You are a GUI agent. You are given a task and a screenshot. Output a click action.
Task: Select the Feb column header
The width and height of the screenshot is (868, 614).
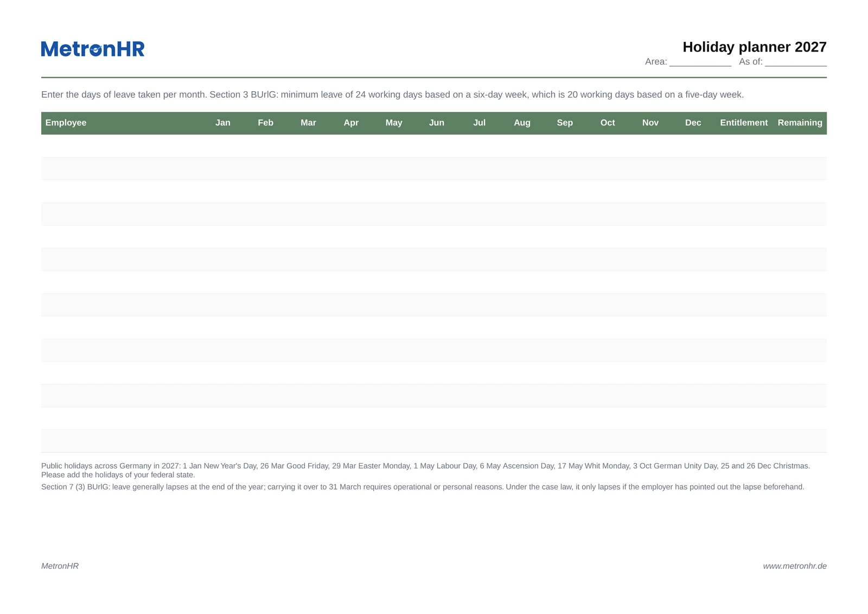[266, 123]
